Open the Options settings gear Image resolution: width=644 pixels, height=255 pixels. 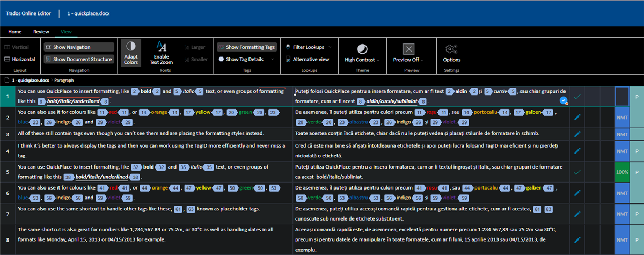451,53
